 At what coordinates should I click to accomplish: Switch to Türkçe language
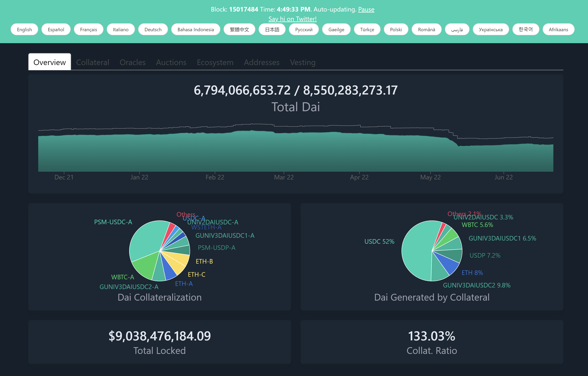tap(367, 29)
